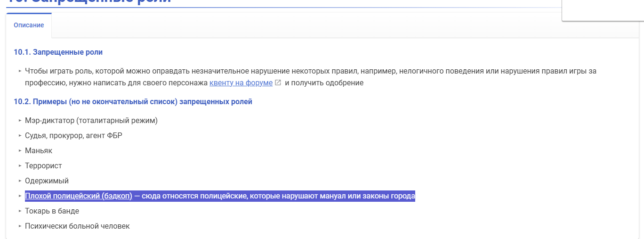Click the highlighted text "сюда относятся полицейские"
The image size is (644, 239).
point(193,196)
